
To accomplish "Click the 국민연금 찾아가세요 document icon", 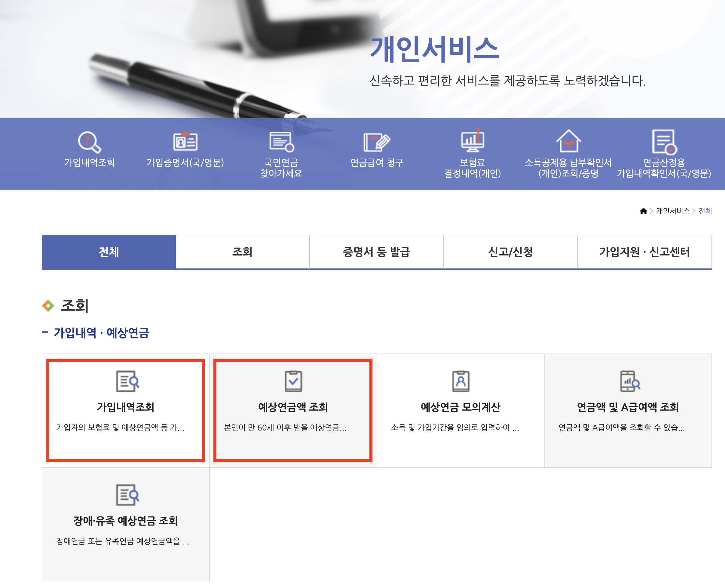I will (281, 142).
